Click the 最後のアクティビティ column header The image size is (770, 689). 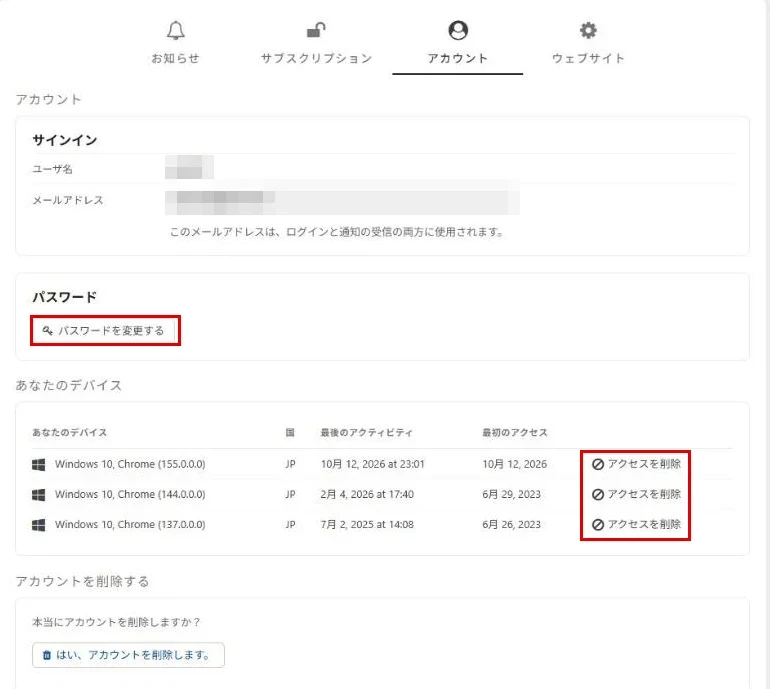366,433
